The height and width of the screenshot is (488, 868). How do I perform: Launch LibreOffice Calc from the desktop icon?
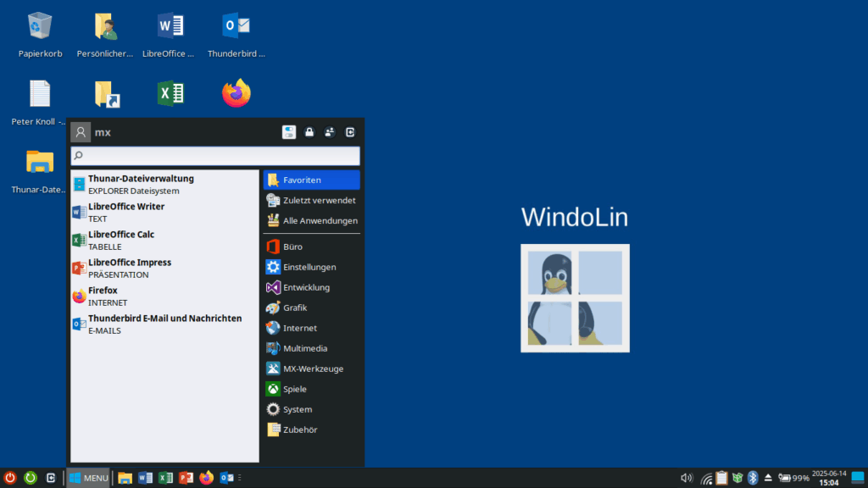point(170,93)
